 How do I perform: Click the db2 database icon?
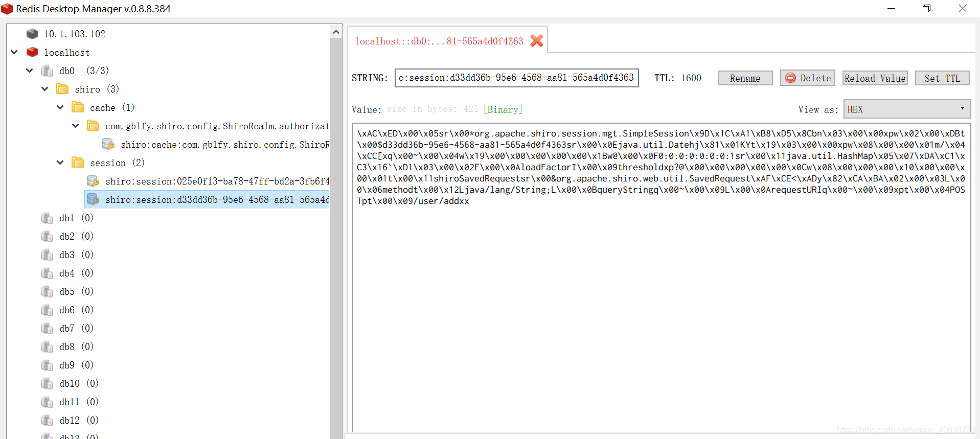48,236
